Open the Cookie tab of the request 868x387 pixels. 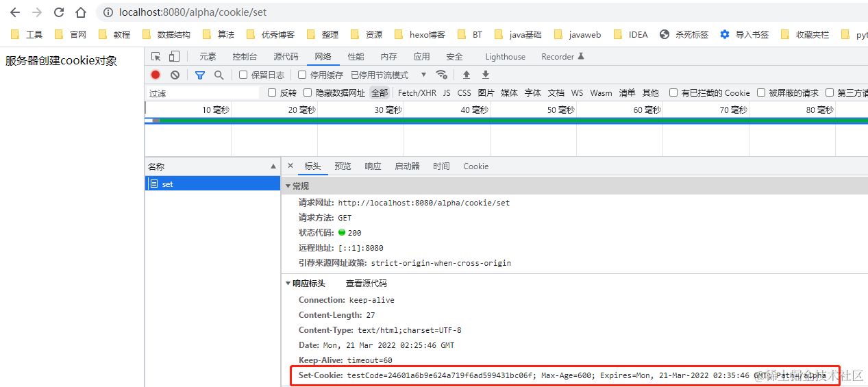[475, 166]
